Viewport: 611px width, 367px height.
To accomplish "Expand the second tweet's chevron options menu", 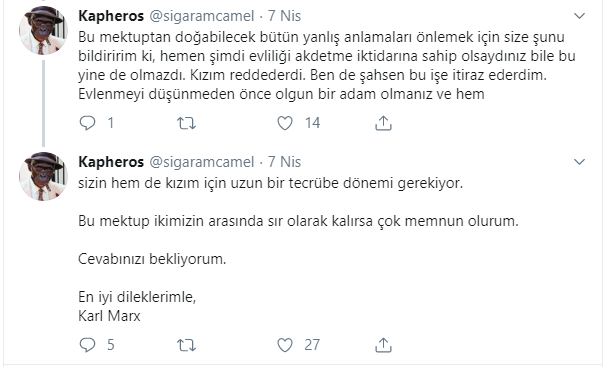I will click(x=580, y=162).
